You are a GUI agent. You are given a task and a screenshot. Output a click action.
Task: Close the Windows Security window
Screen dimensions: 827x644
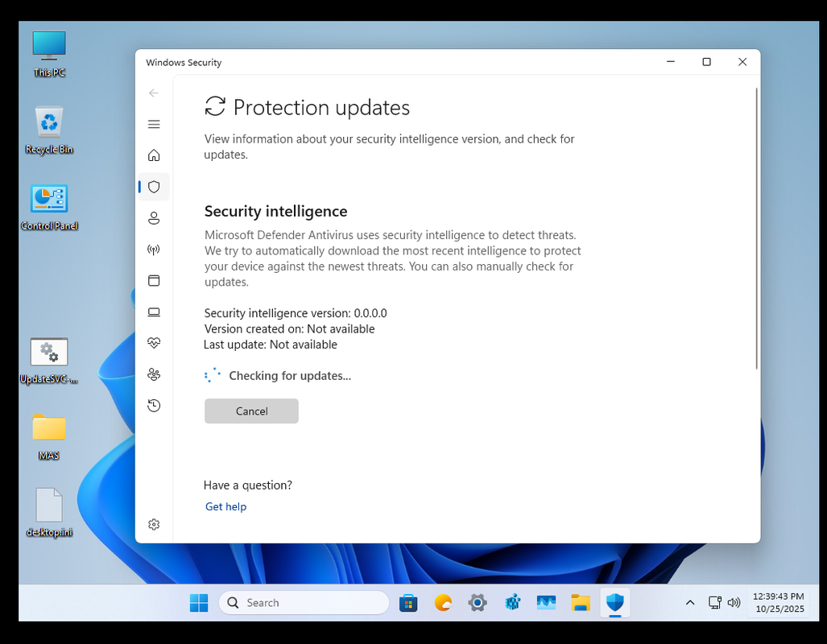(742, 62)
